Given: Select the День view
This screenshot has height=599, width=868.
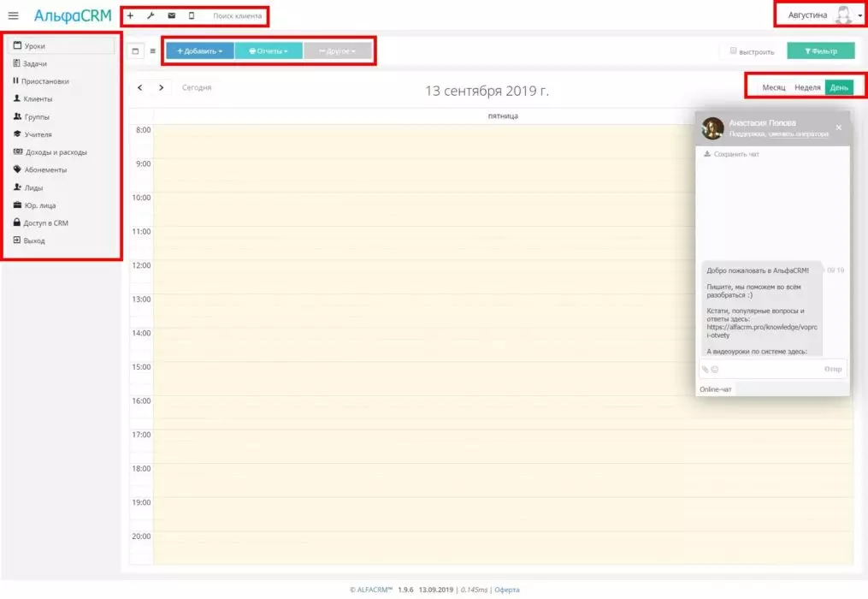Looking at the screenshot, I should [839, 87].
